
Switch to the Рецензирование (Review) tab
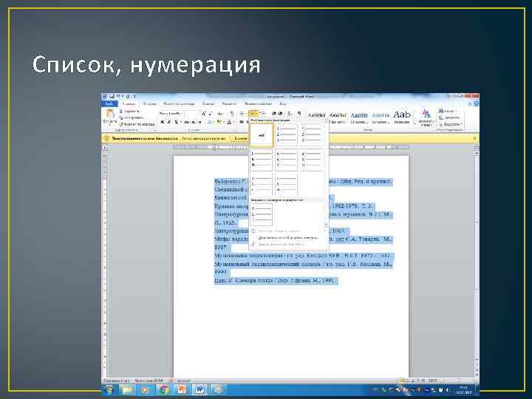coord(259,104)
